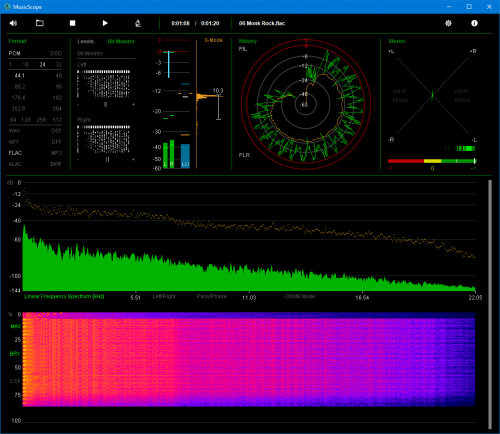Toggle Pass/Phase spectrum option

pyautogui.click(x=212, y=296)
